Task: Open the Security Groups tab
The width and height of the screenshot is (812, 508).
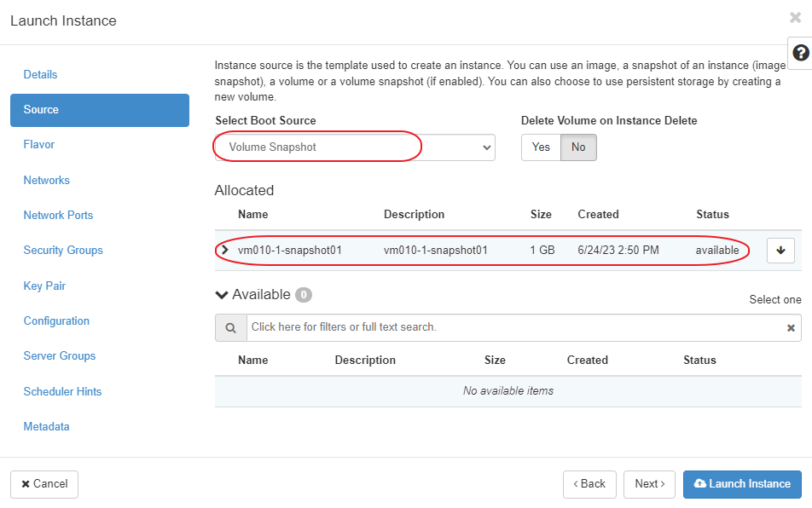Action: point(63,251)
